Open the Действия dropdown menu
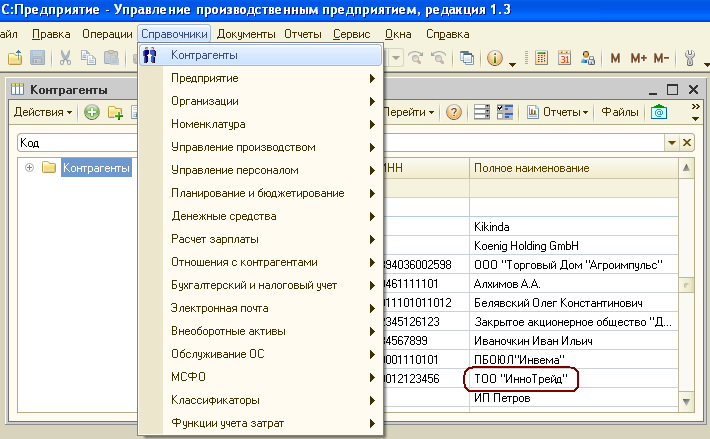Image resolution: width=710 pixels, height=439 pixels. pos(42,112)
